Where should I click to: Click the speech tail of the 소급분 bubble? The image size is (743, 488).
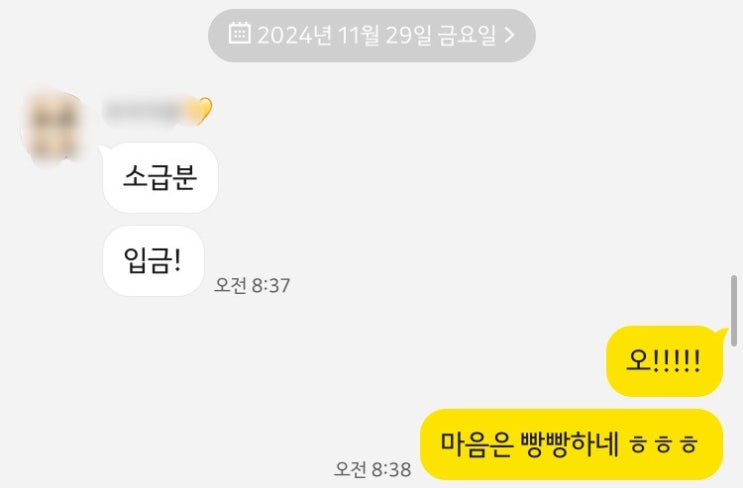(x=102, y=151)
